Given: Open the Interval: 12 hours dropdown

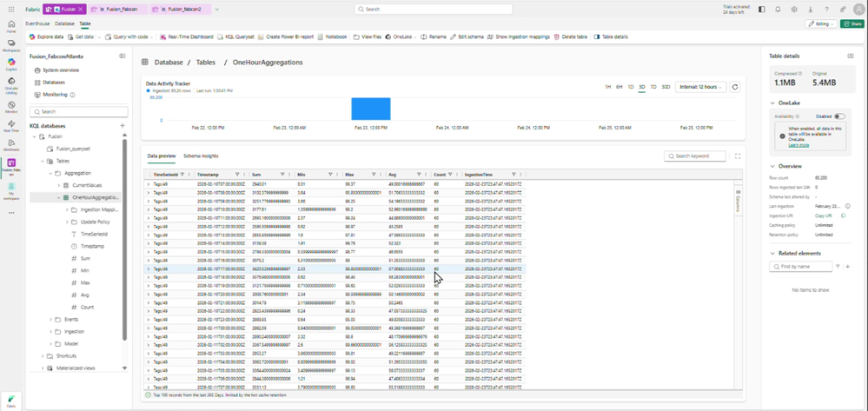Looking at the screenshot, I should (700, 87).
